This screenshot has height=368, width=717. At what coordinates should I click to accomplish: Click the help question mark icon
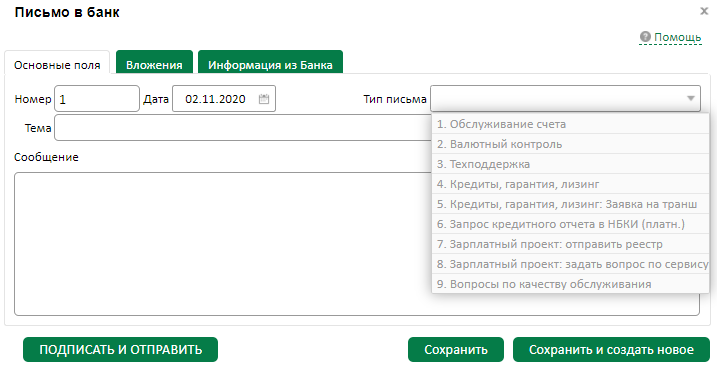point(645,37)
